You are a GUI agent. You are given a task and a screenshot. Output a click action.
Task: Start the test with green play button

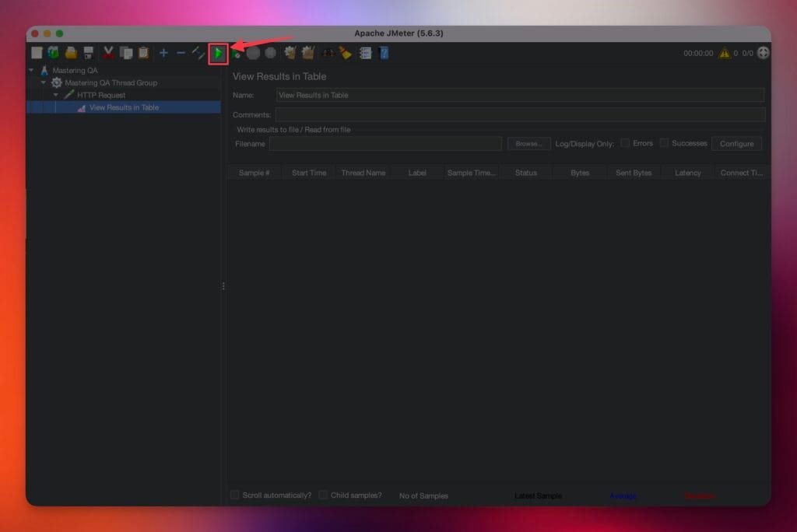(x=218, y=54)
